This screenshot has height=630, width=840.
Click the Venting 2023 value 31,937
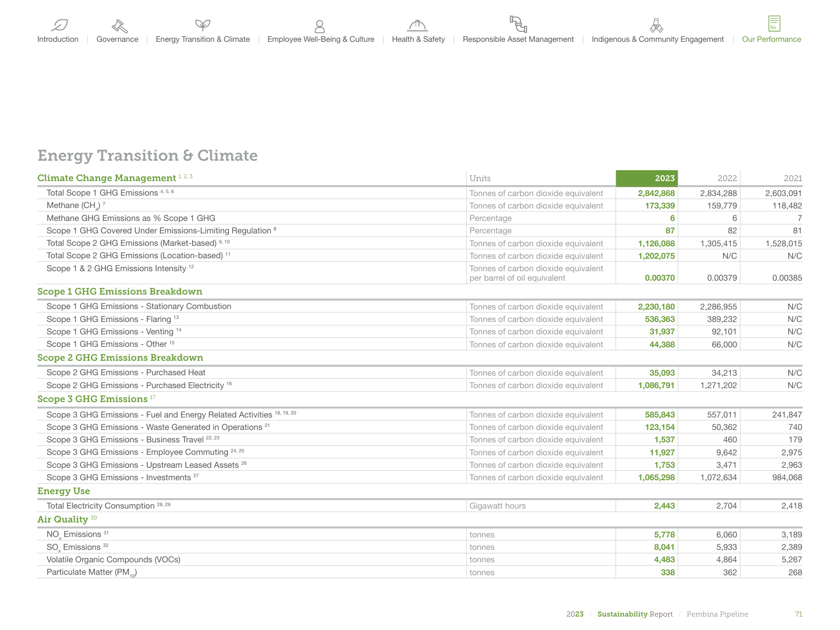click(x=662, y=332)
